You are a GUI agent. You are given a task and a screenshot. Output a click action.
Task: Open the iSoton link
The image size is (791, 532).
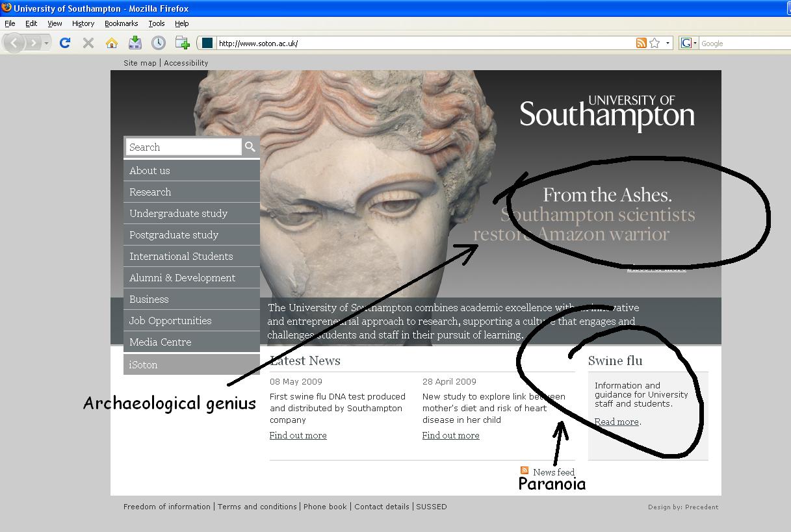(192, 364)
